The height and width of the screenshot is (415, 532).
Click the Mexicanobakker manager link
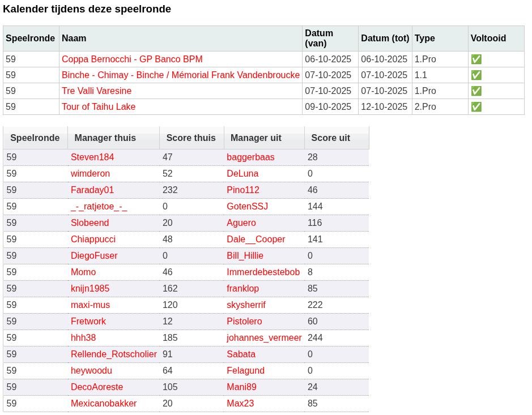[x=104, y=403]
